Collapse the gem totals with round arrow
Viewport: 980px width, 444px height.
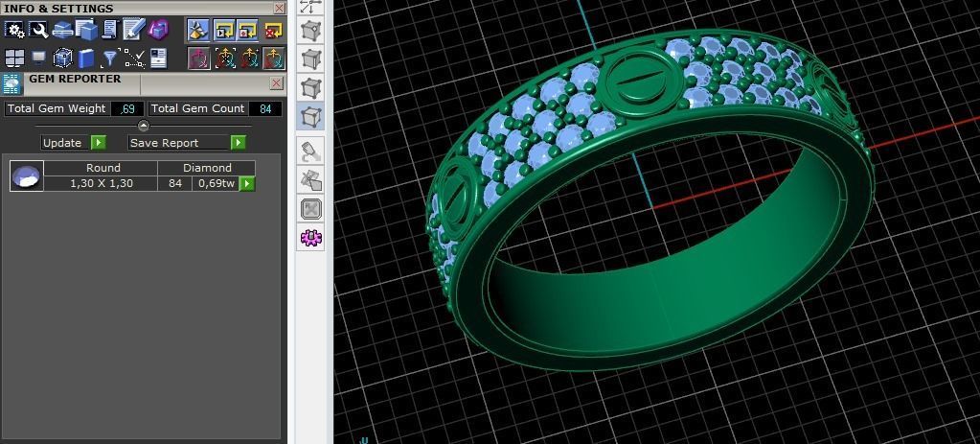(x=143, y=126)
